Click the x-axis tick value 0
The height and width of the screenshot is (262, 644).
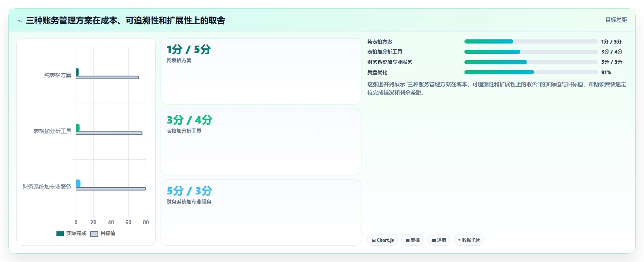coord(76,223)
